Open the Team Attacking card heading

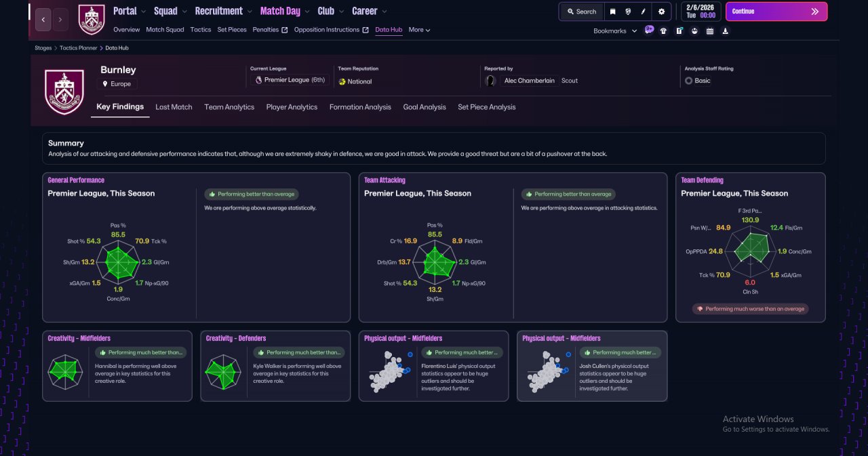pyautogui.click(x=384, y=180)
